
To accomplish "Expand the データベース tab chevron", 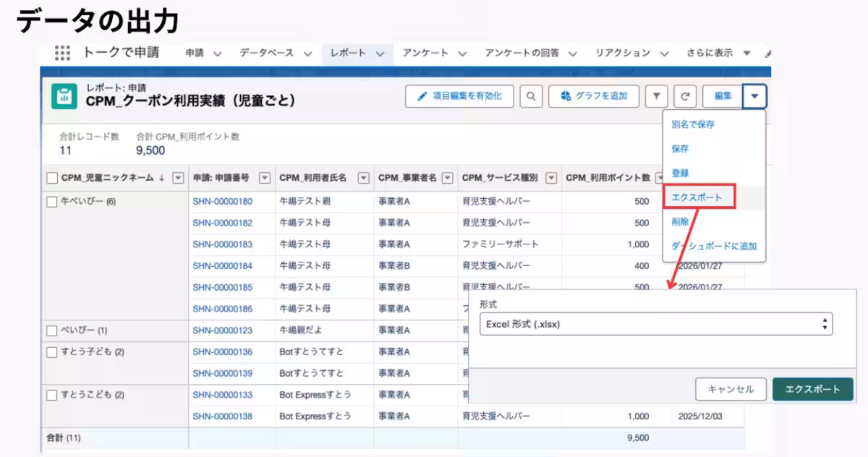I will (307, 54).
